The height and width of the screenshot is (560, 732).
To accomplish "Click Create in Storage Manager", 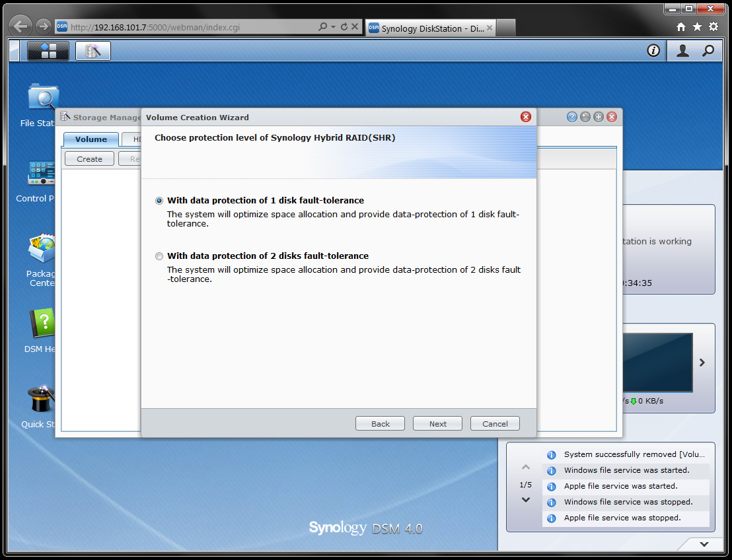I will click(89, 158).
